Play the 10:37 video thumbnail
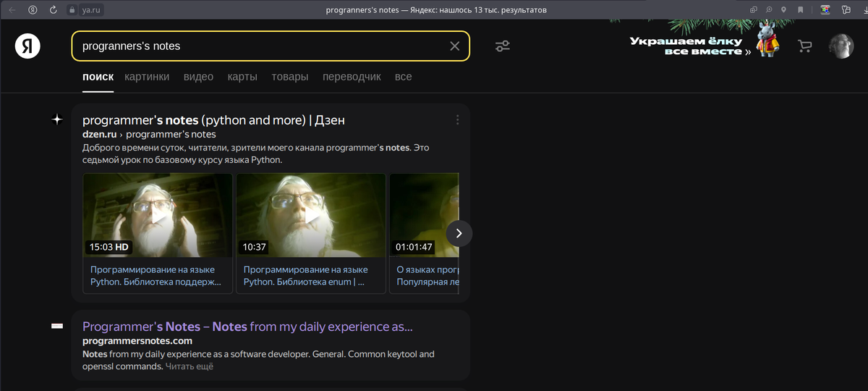The height and width of the screenshot is (391, 868). (311, 215)
